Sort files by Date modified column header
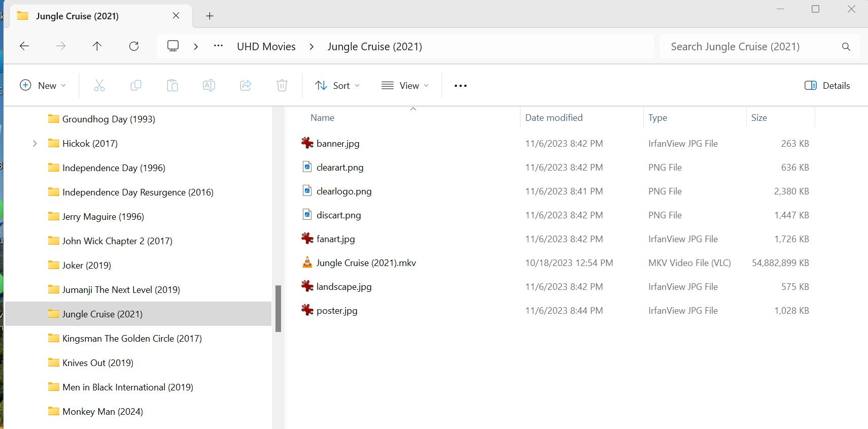This screenshot has width=868, height=429. (553, 118)
